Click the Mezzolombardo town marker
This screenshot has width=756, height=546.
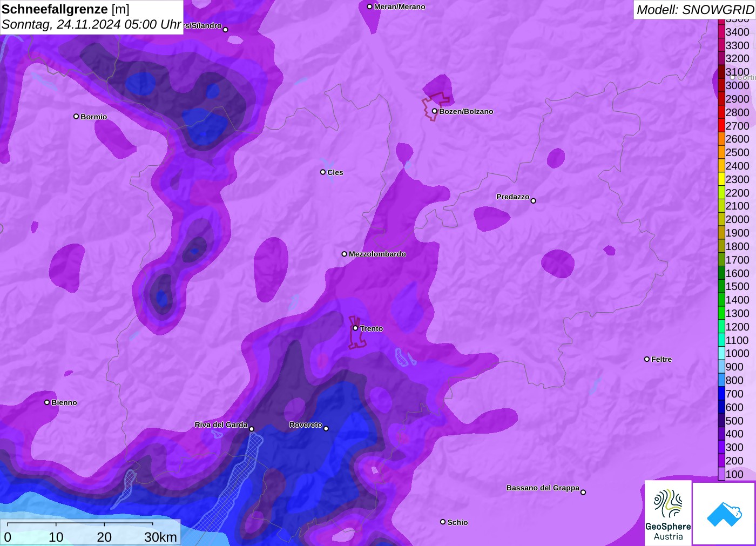tap(345, 254)
